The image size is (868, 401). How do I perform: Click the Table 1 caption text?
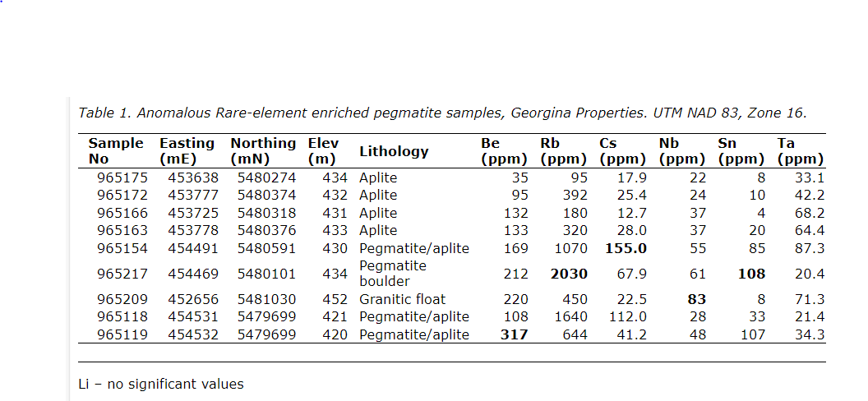coord(442,113)
